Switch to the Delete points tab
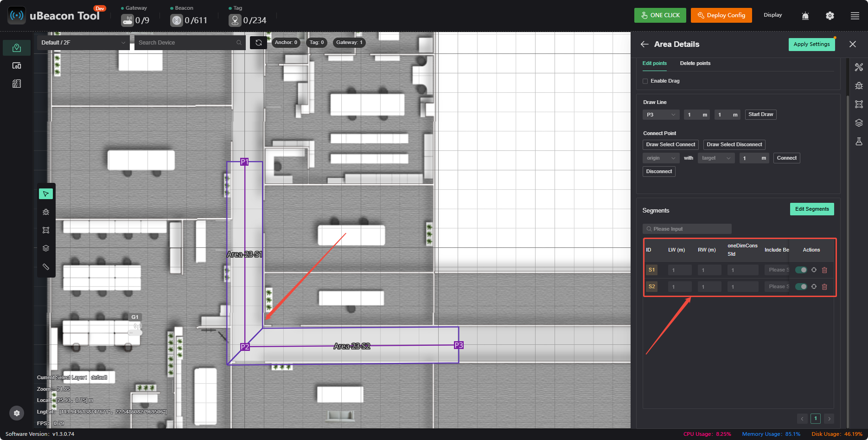The height and width of the screenshot is (440, 868). click(x=695, y=64)
